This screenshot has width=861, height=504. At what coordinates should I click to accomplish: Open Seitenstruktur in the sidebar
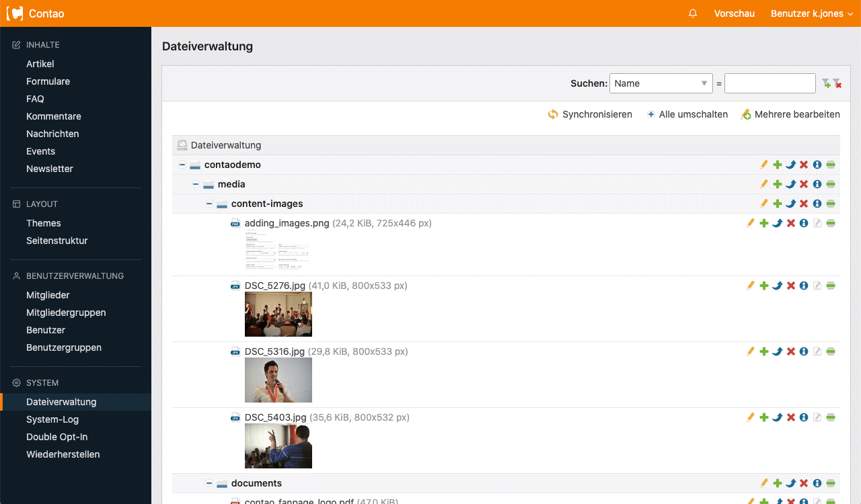(57, 241)
